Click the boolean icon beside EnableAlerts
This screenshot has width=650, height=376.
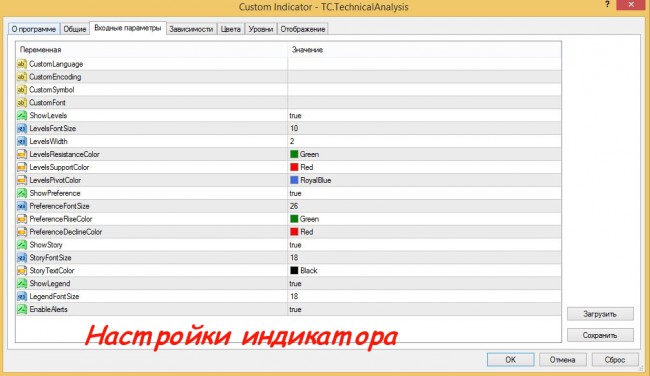pos(22,309)
